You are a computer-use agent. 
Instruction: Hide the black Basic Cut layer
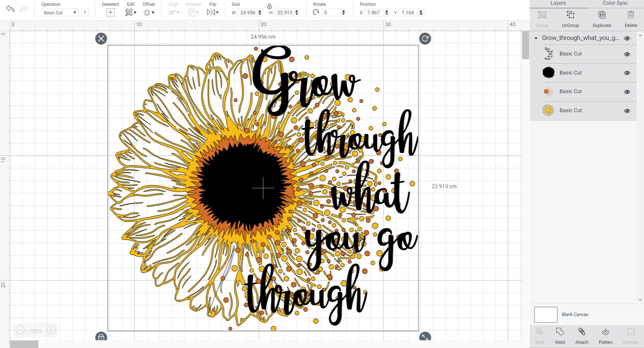click(x=627, y=72)
